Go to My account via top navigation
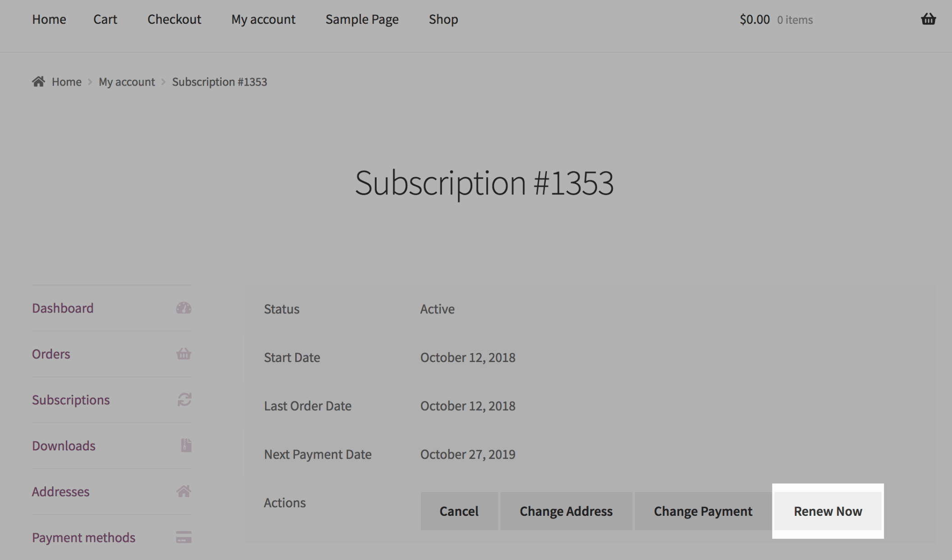Image resolution: width=952 pixels, height=560 pixels. coord(263,19)
